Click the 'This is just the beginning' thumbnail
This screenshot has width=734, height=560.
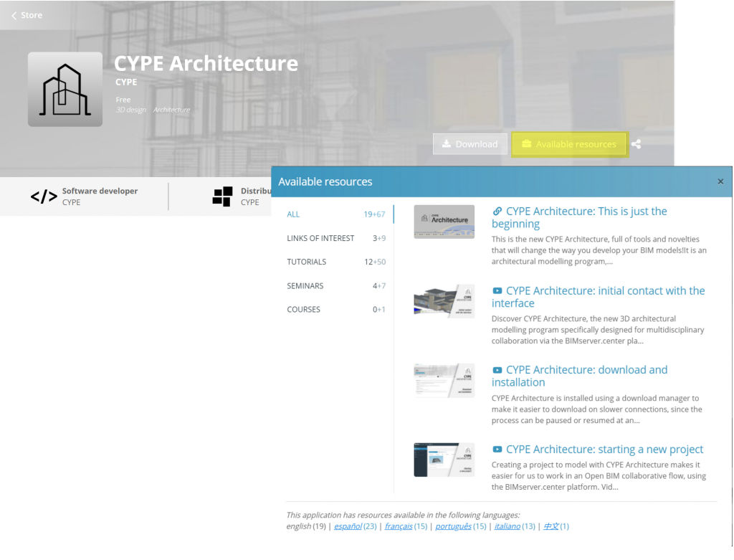point(444,222)
